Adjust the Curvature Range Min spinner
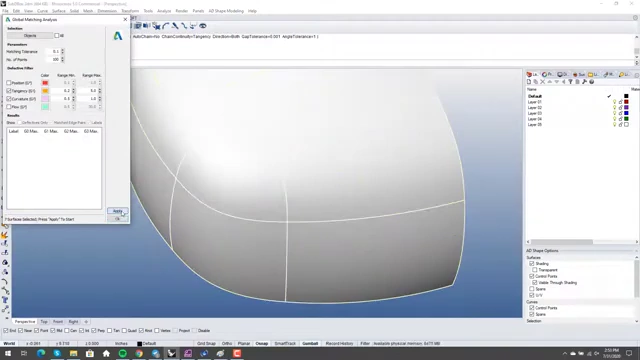640x360 pixels. pyautogui.click(x=73, y=99)
